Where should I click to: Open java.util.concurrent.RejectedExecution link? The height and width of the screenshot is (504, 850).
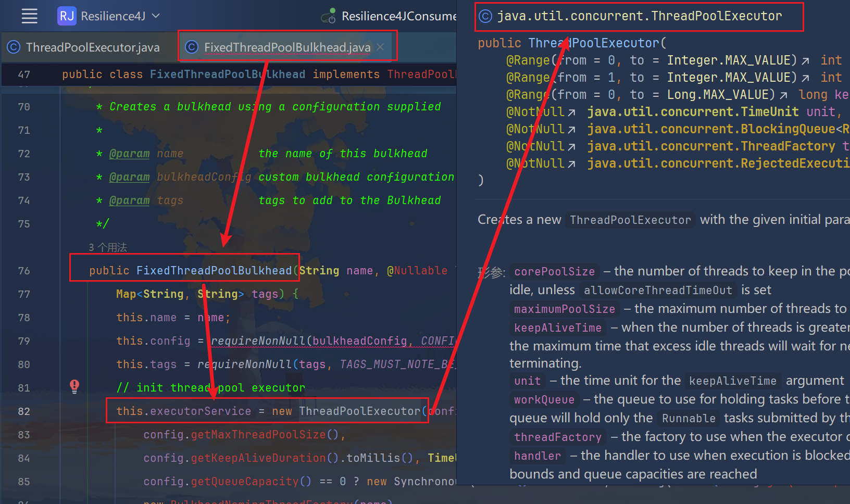pos(718,163)
